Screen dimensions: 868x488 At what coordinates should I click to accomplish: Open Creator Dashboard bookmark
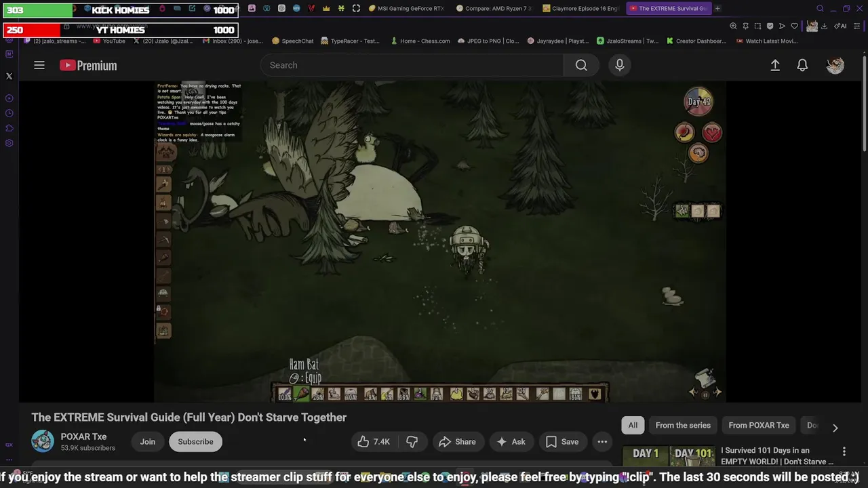click(x=696, y=41)
